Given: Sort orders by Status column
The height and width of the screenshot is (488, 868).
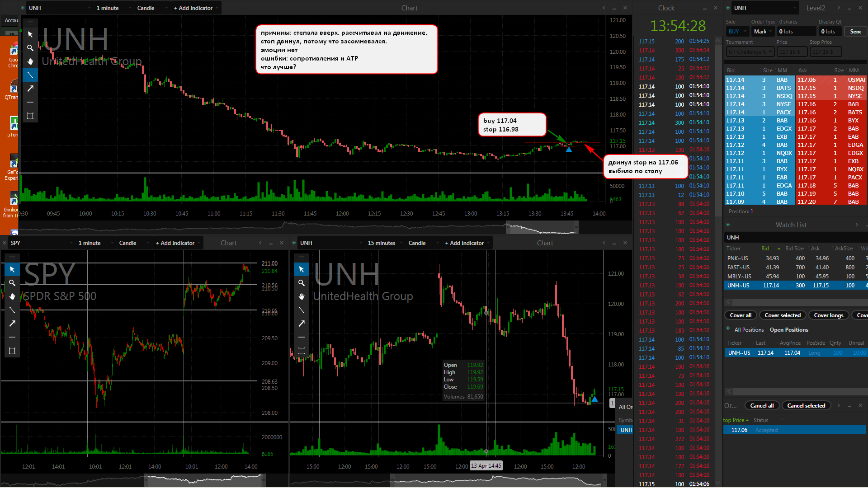Looking at the screenshot, I should point(760,420).
